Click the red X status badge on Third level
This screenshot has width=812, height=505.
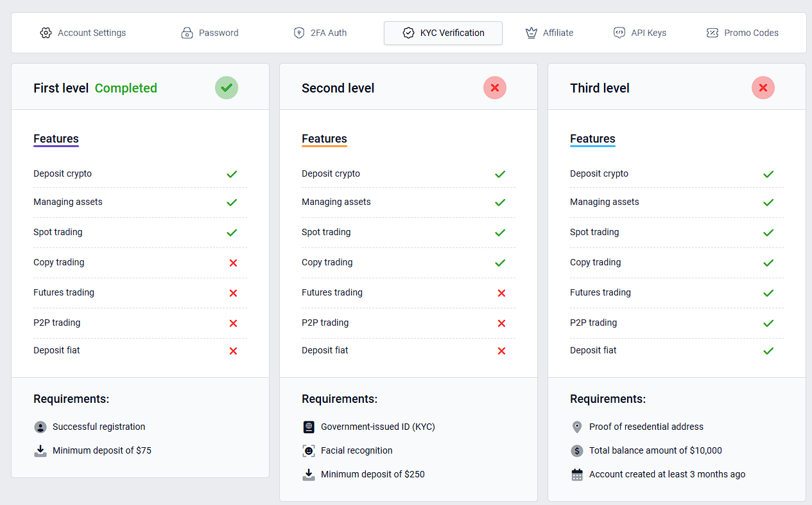click(x=763, y=88)
